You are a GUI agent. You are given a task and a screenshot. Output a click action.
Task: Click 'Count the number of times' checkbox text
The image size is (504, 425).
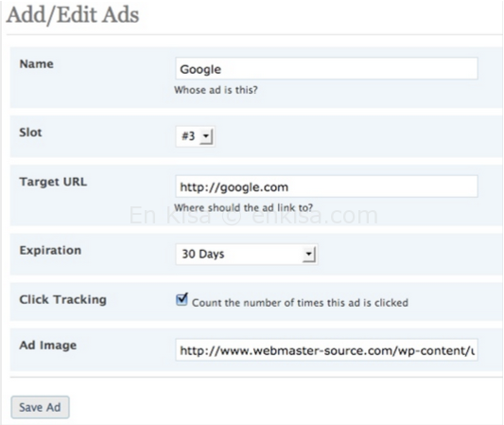[300, 303]
